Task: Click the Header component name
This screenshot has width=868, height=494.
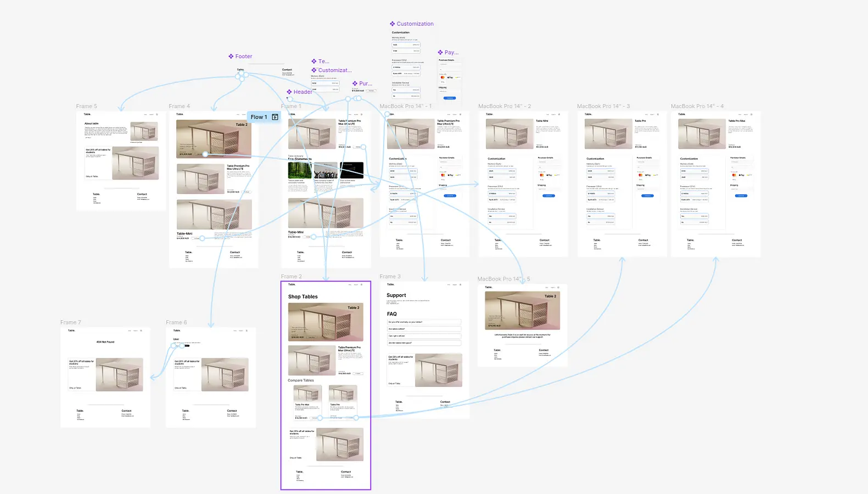Action: 303,92
